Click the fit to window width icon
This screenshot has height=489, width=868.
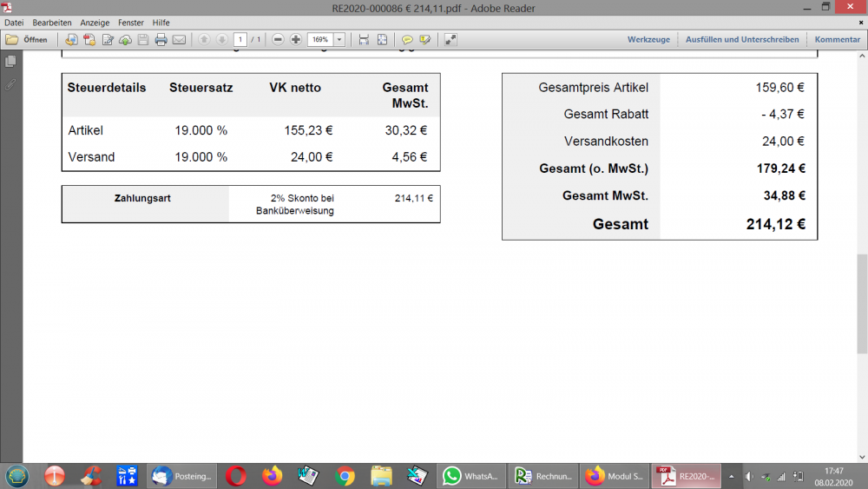point(364,39)
